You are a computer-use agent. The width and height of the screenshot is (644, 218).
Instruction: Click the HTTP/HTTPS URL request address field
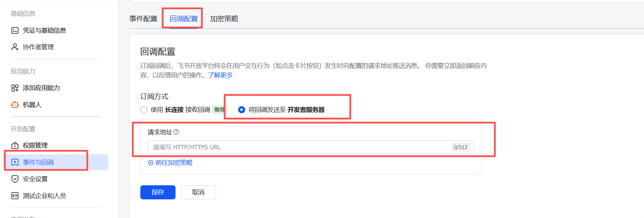click(x=311, y=147)
